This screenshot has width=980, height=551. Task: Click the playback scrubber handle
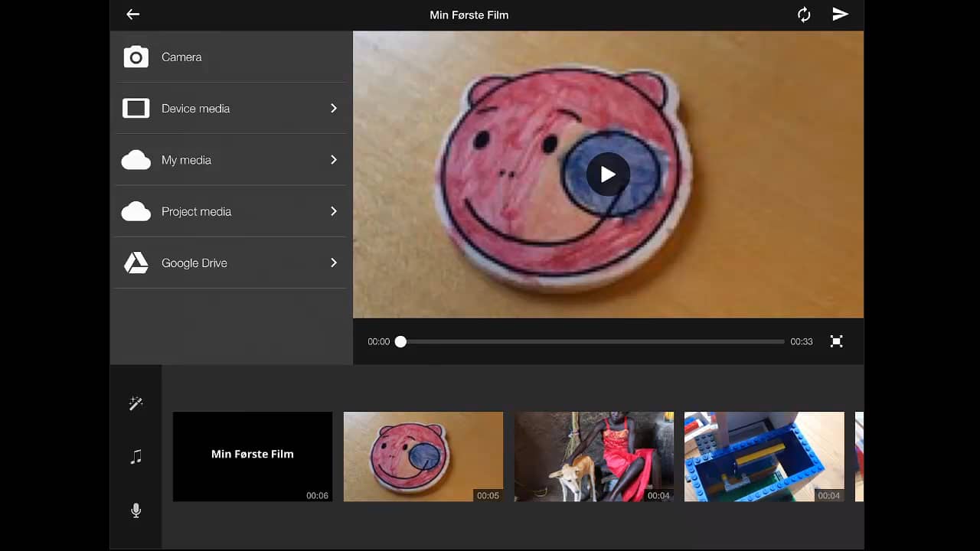pyautogui.click(x=400, y=341)
